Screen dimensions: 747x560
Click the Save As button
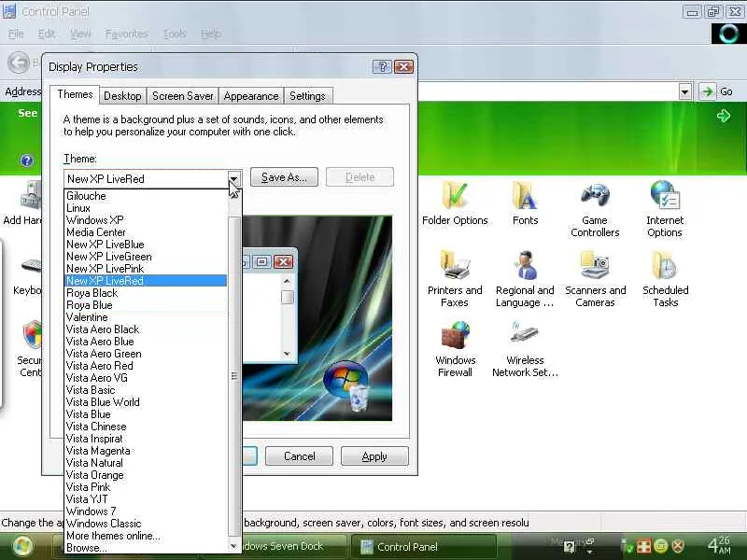(284, 177)
